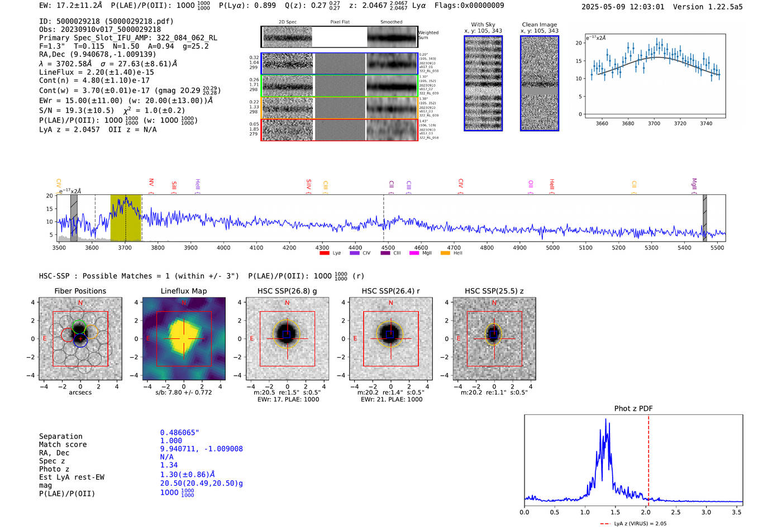Viewport: 782px width, 532px height.
Task: Open the Fiber Positions panel
Action: pyautogui.click(x=80, y=339)
